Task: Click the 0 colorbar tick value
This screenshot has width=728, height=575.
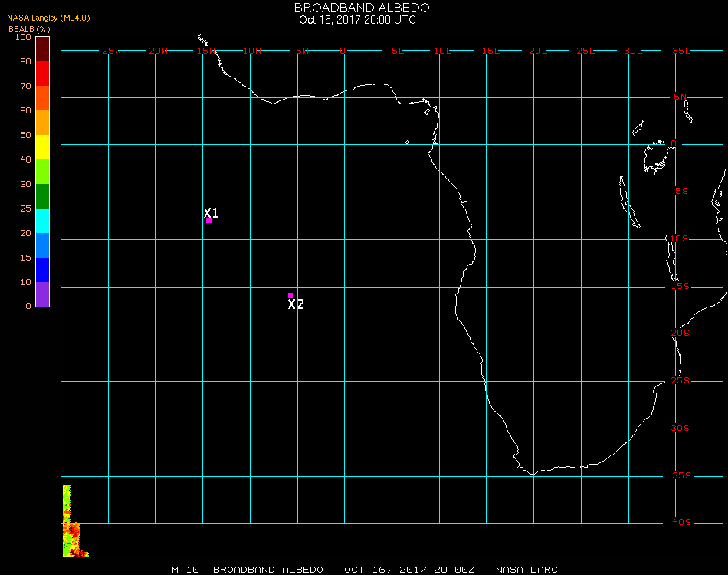Action: (28, 306)
